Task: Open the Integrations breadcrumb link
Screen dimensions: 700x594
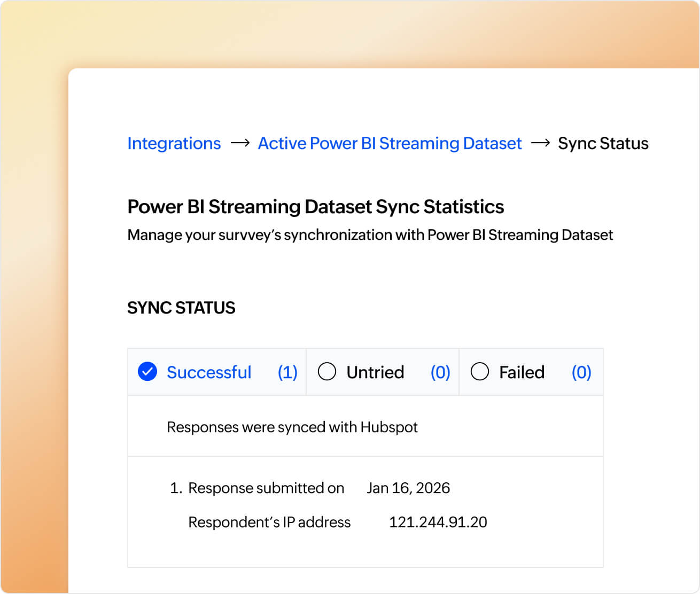Action: click(174, 143)
